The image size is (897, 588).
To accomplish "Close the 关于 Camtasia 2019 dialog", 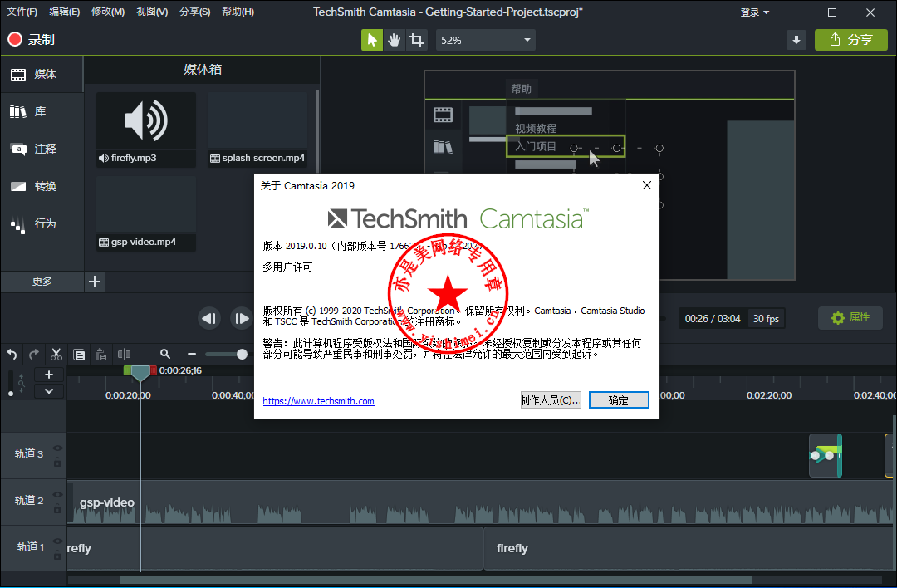I will click(x=646, y=185).
